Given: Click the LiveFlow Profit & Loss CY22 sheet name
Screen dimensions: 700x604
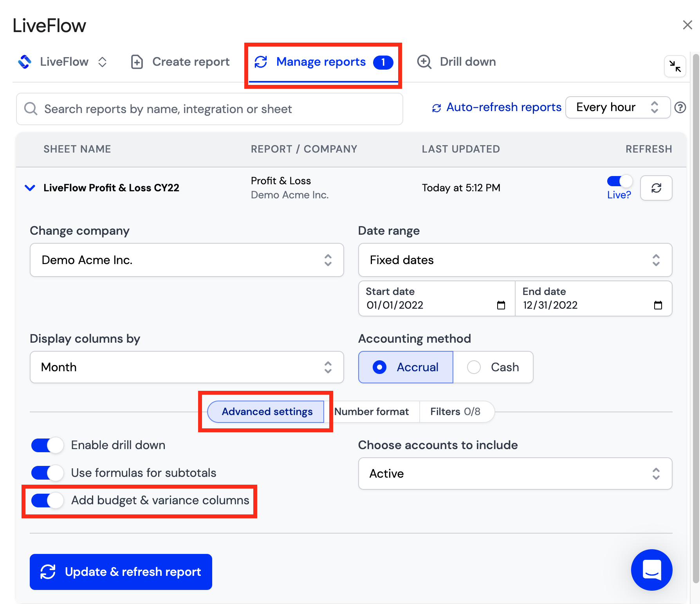Looking at the screenshot, I should (x=111, y=188).
